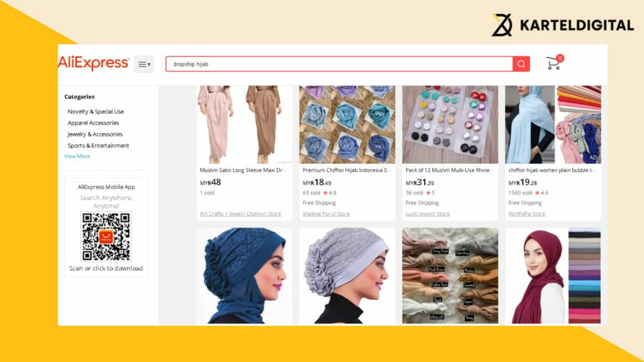Select Apparel Accessories category
The height and width of the screenshot is (362, 644).
[93, 123]
